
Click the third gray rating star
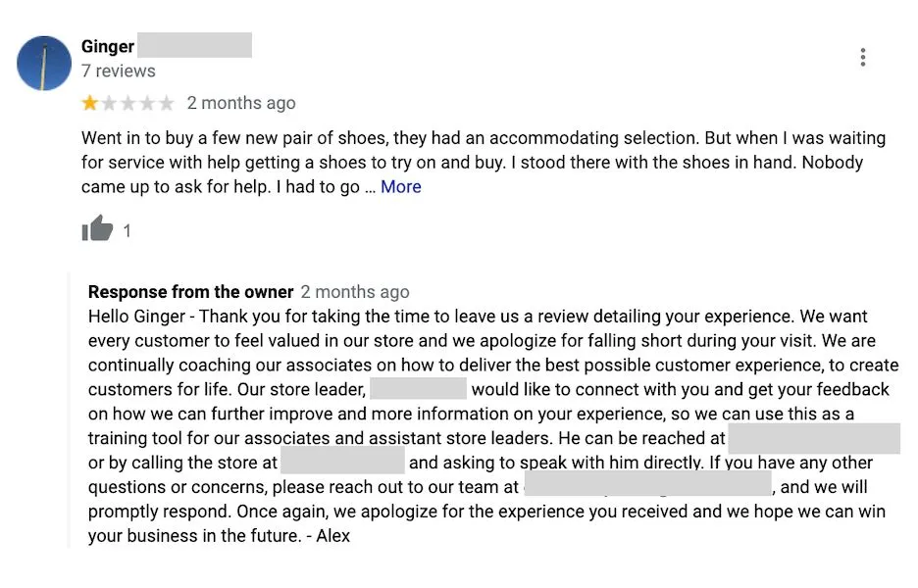[x=127, y=102]
